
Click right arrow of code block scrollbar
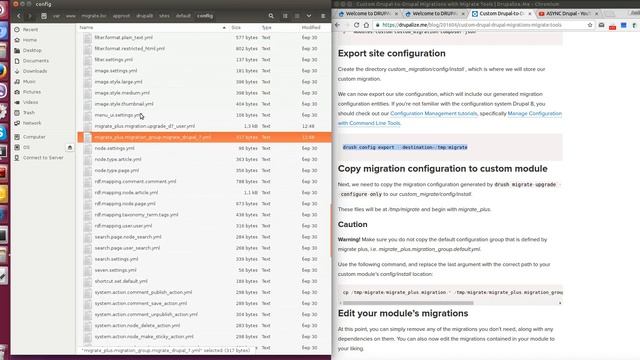pos(560,303)
